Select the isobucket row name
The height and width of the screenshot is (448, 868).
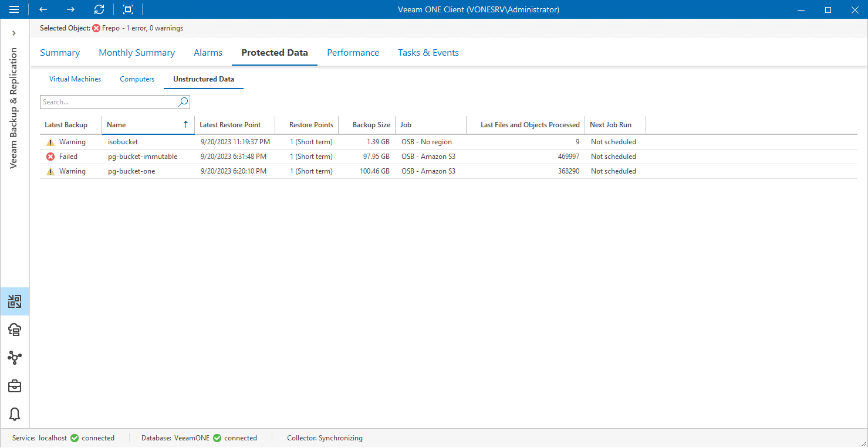(123, 142)
